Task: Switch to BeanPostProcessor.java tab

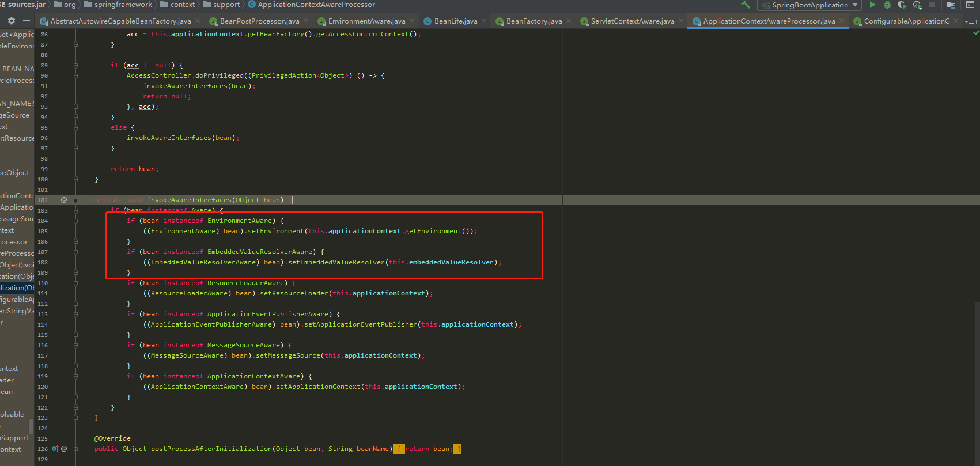Action: click(259, 21)
